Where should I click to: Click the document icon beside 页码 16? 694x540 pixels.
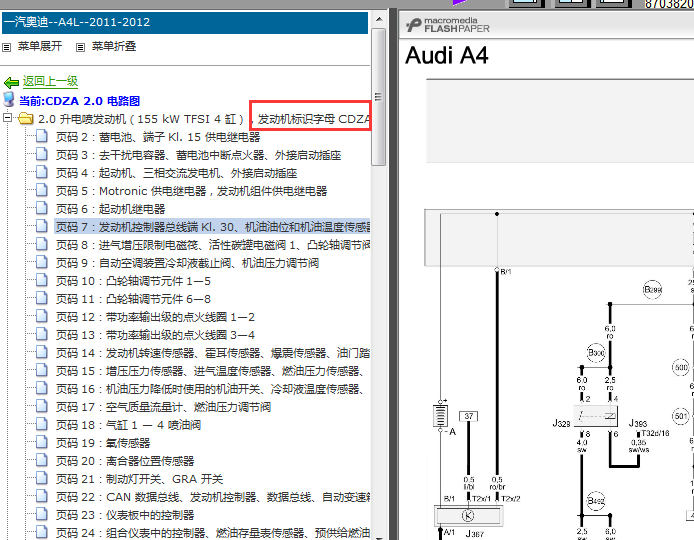(42, 388)
